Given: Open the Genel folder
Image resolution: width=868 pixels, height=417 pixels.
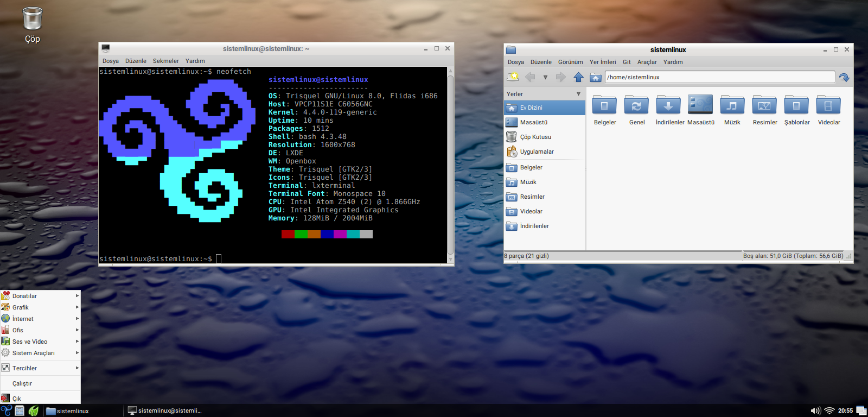Looking at the screenshot, I should click(636, 105).
